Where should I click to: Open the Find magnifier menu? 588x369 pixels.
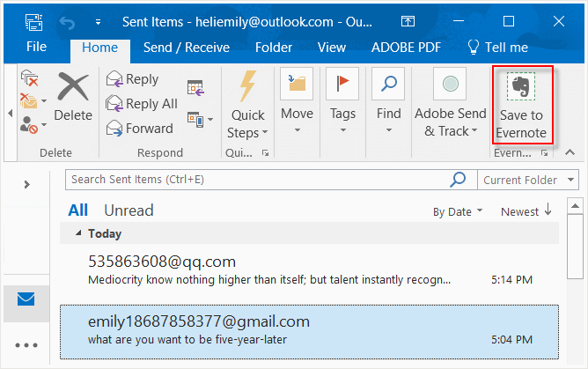point(388,102)
